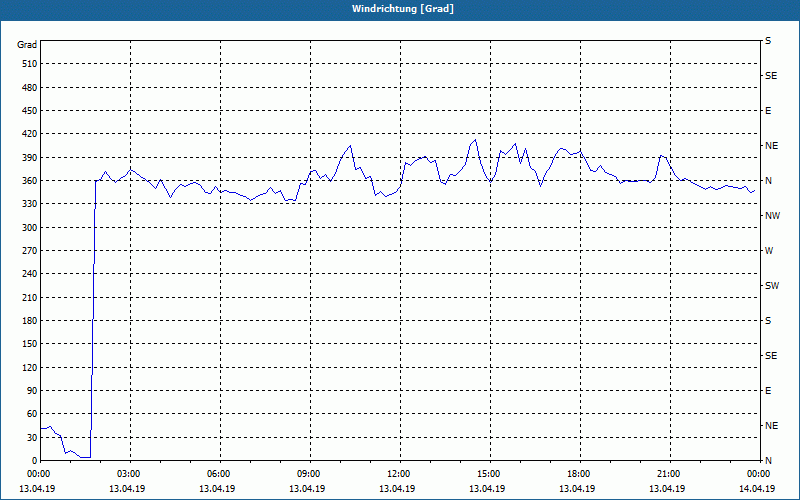
Task: Click the 420 axis value
Action: [29, 134]
